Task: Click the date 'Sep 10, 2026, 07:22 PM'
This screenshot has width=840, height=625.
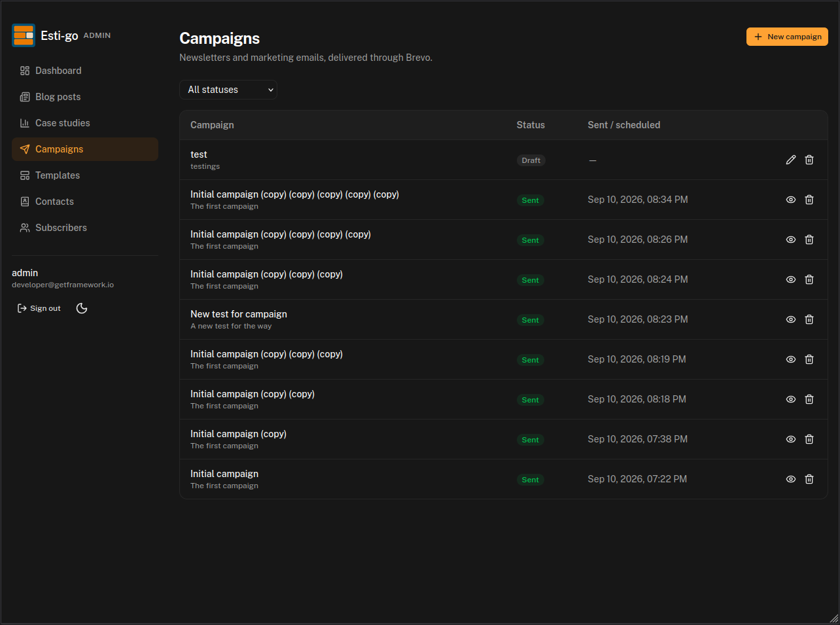Action: coord(637,479)
